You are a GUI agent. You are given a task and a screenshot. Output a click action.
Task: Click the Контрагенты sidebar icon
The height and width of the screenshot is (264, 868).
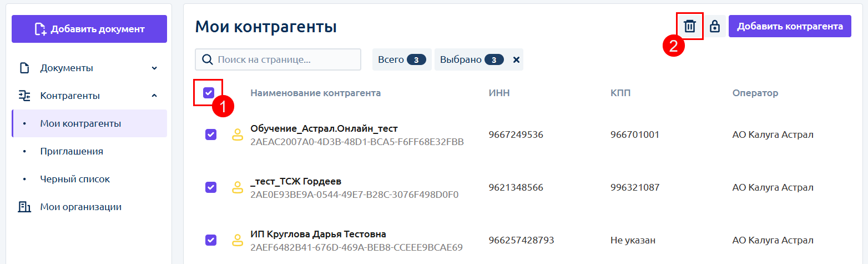[x=24, y=96]
